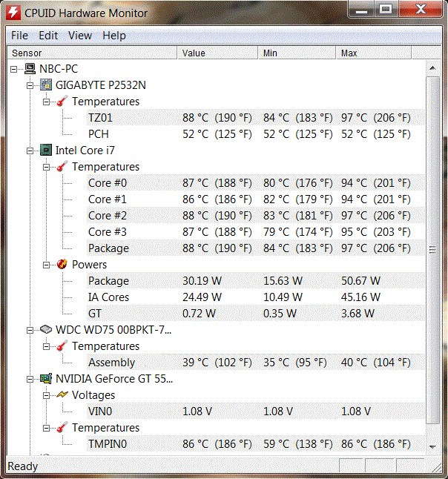
Task: Select the Core #1 row
Action: click(255, 199)
